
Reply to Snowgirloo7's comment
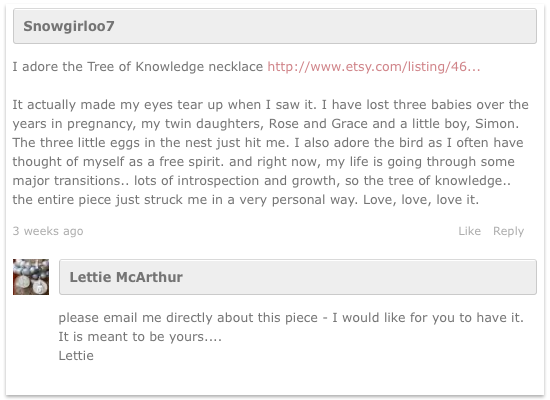click(508, 231)
